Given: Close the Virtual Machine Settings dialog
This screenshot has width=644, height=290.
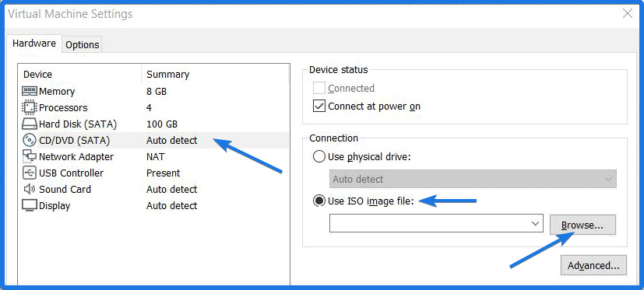Looking at the screenshot, I should coord(628,13).
